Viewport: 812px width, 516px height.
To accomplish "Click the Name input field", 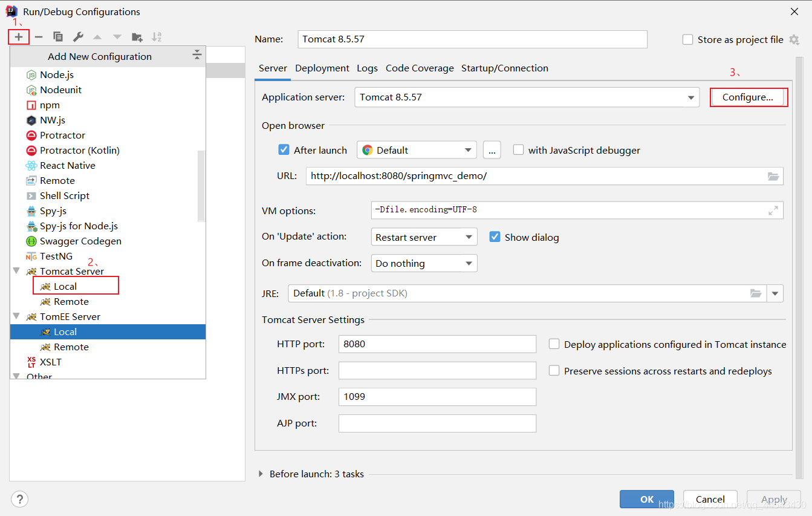I will click(x=473, y=39).
